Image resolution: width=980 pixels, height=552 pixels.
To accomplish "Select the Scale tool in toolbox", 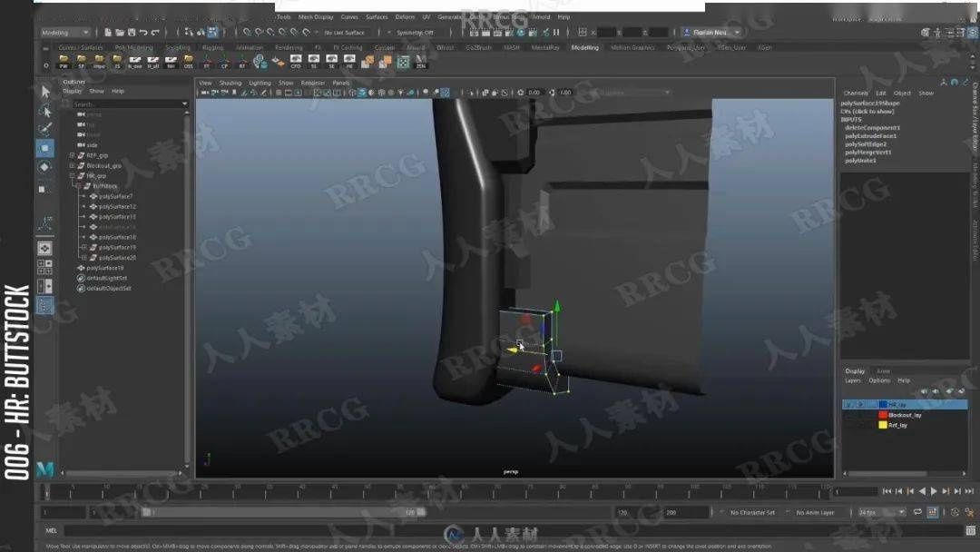I will click(43, 188).
